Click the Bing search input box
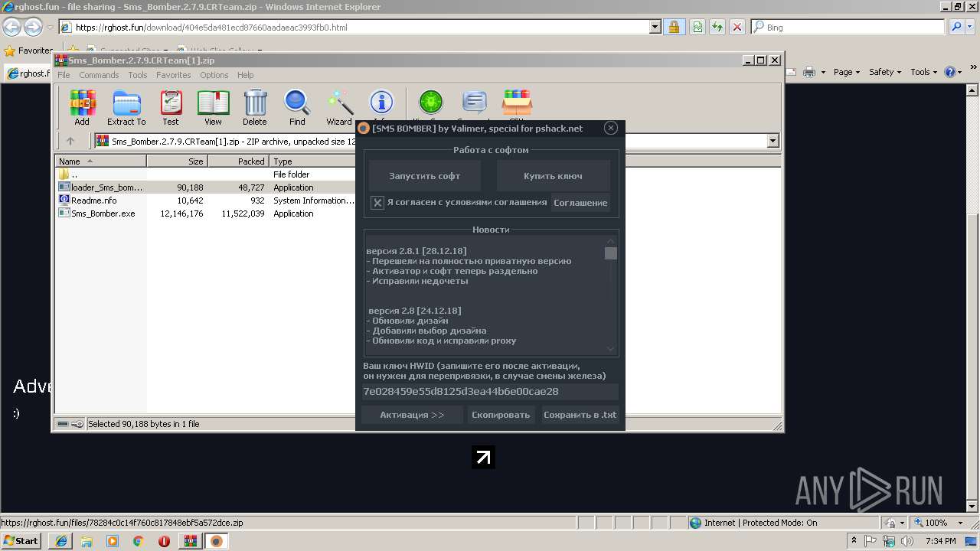The image size is (980, 551). tap(848, 27)
